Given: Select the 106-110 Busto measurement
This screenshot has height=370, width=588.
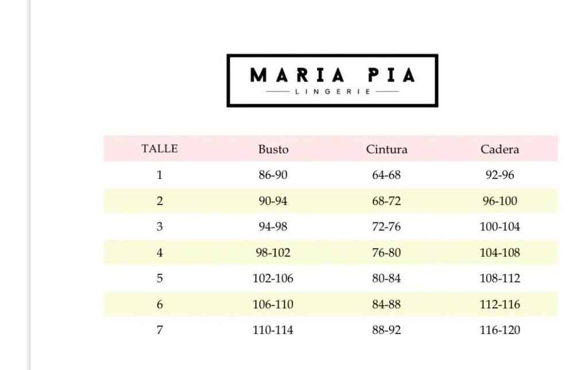Looking at the screenshot, I should pos(273,304).
